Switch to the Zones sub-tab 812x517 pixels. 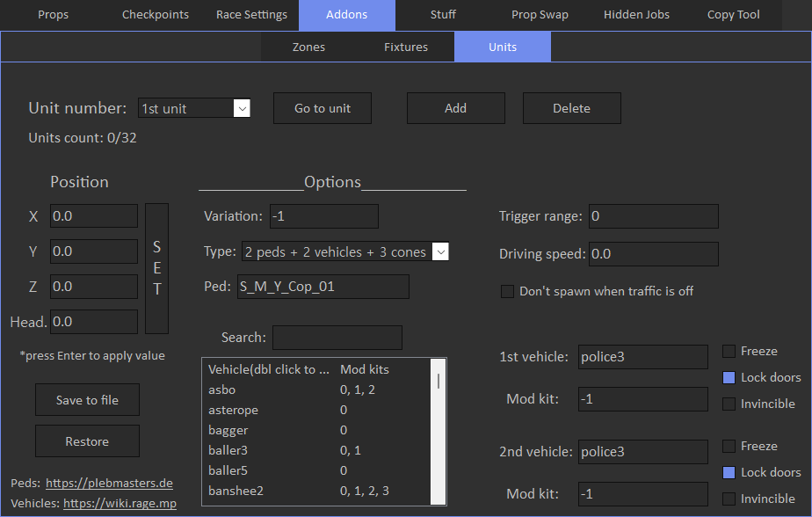point(308,47)
